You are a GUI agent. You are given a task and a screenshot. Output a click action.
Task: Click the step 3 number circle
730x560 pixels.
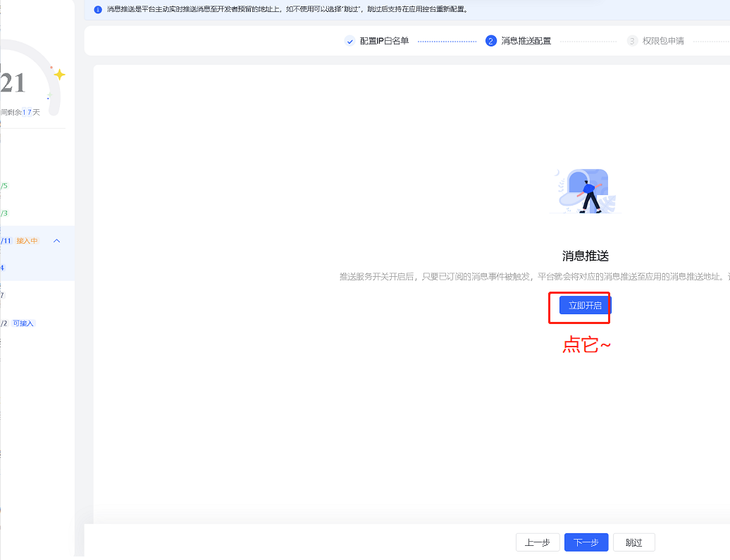pyautogui.click(x=632, y=41)
